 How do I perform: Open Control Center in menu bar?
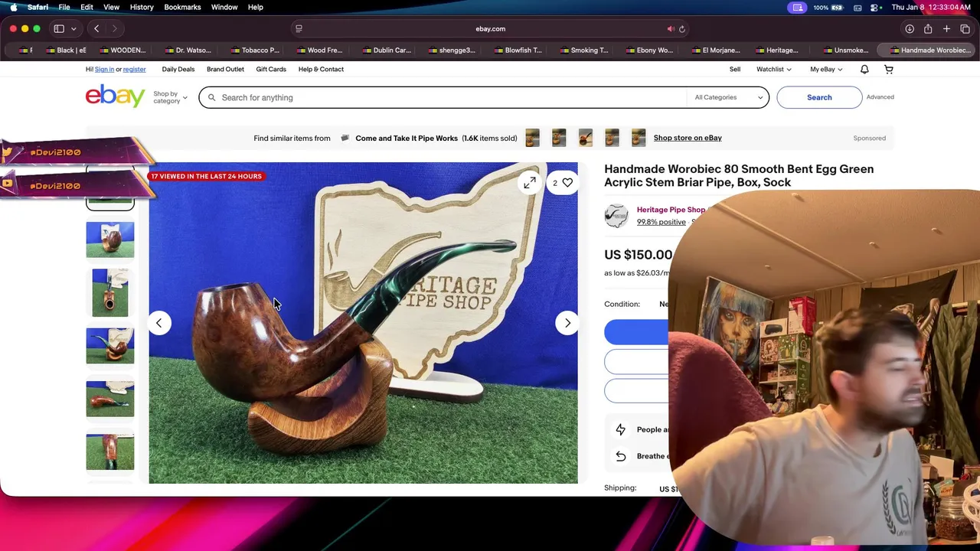875,7
